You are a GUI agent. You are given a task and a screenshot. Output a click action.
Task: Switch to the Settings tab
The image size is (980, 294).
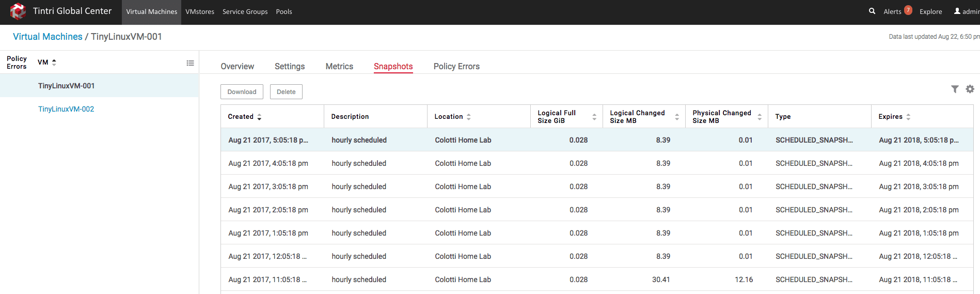[x=290, y=66]
